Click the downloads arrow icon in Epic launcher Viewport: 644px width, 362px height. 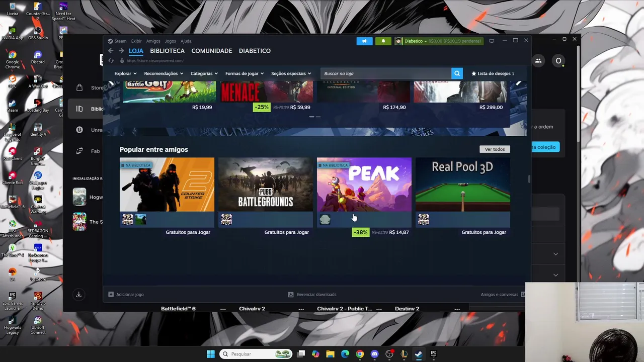(78, 295)
